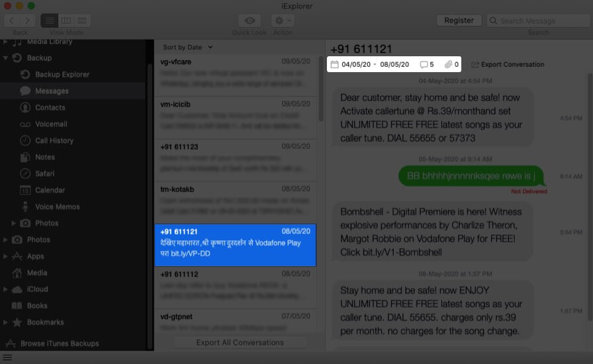This screenshot has height=364, width=593.
Task: Open the Sort by Date dropdown
Action: pyautogui.click(x=188, y=47)
